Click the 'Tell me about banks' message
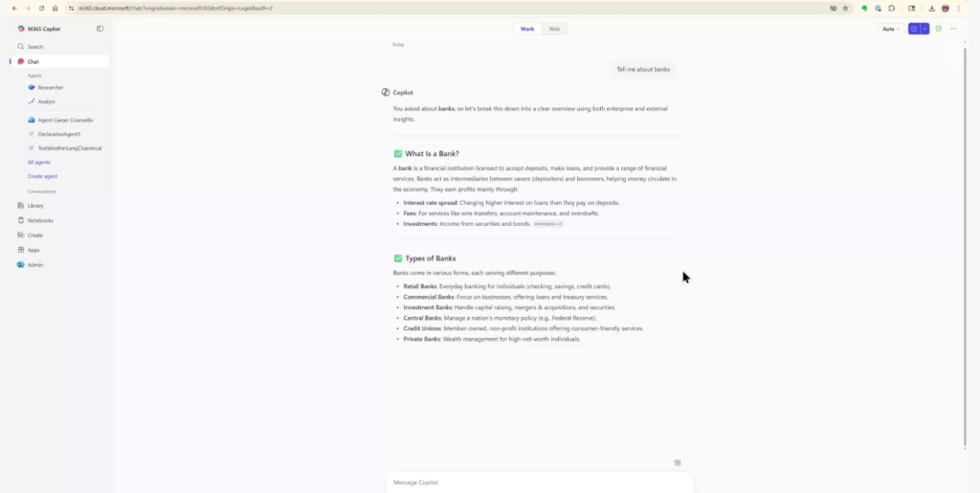This screenshot has height=493, width=980. pos(643,69)
